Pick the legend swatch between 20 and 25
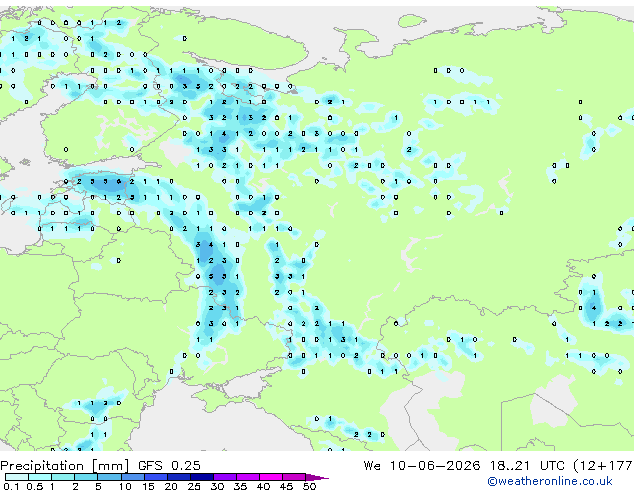Viewport: 634px width, 490px height. [x=178, y=477]
